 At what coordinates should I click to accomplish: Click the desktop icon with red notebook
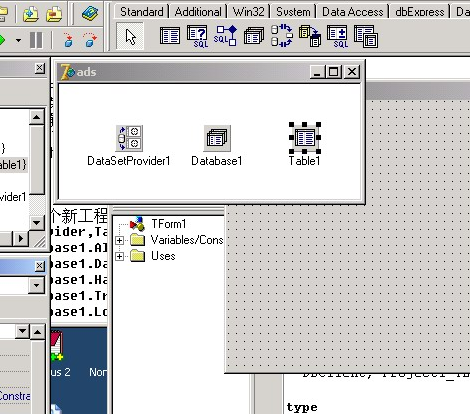tap(57, 346)
